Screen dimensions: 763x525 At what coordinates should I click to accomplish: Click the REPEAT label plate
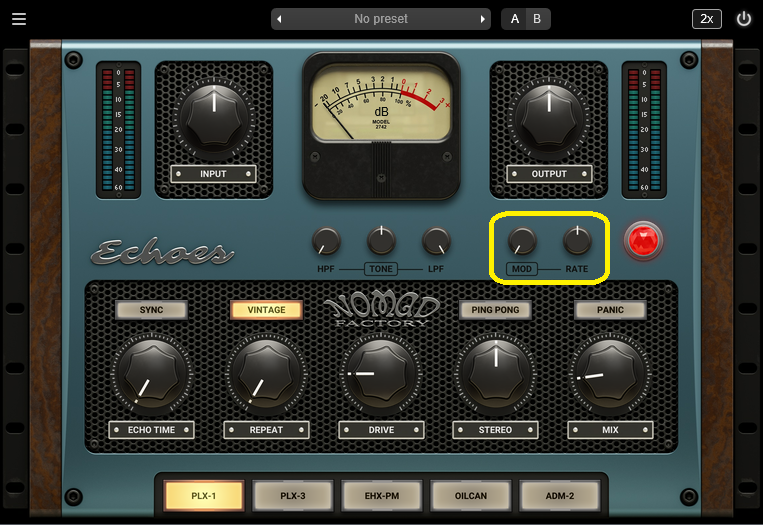click(x=266, y=430)
